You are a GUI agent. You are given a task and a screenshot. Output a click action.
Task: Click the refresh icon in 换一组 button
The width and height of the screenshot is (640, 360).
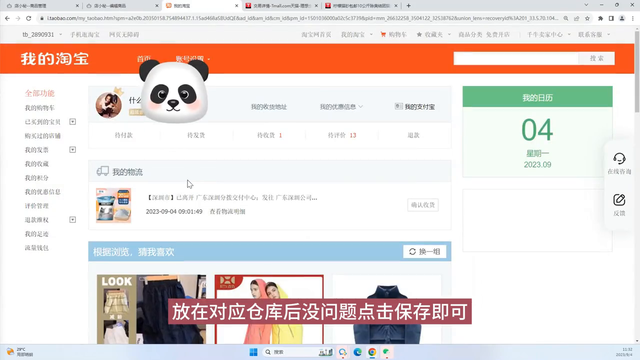tap(412, 252)
